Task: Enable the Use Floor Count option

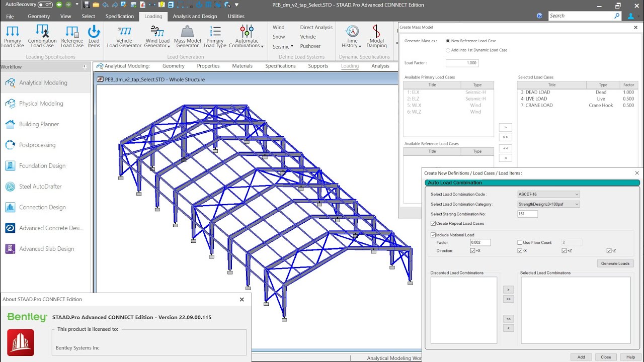Action: (520, 242)
